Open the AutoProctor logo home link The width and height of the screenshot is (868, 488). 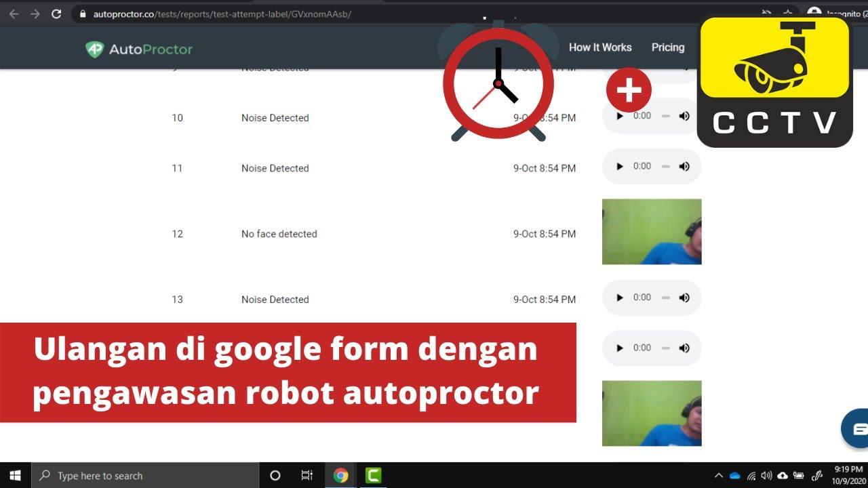[139, 49]
